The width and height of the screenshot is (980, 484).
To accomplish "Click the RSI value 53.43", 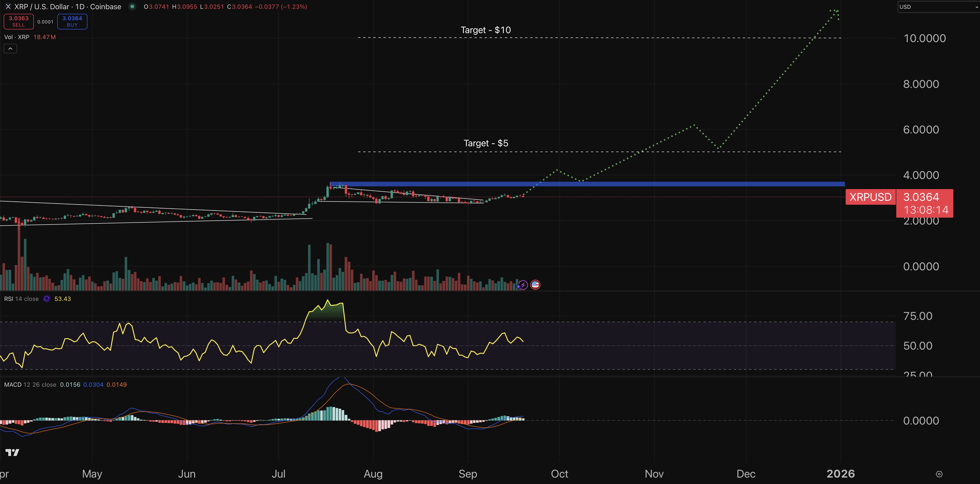I will click(x=62, y=299).
